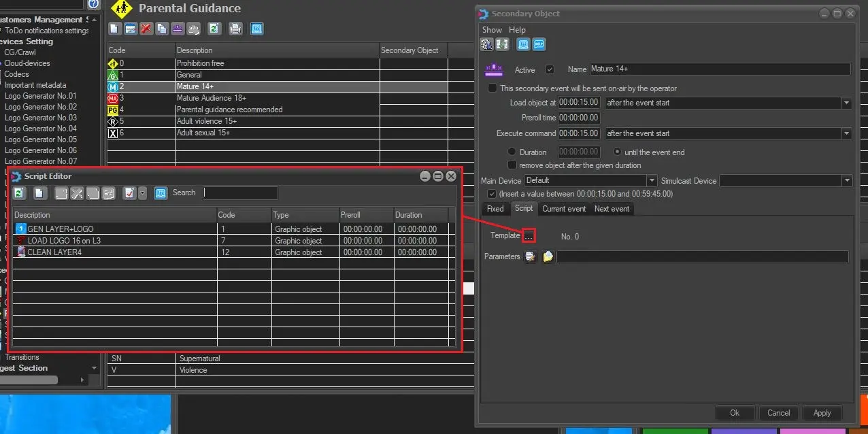Click the blue Help icon in Secondary Object toolbar
The height and width of the screenshot is (434, 868).
coord(539,45)
